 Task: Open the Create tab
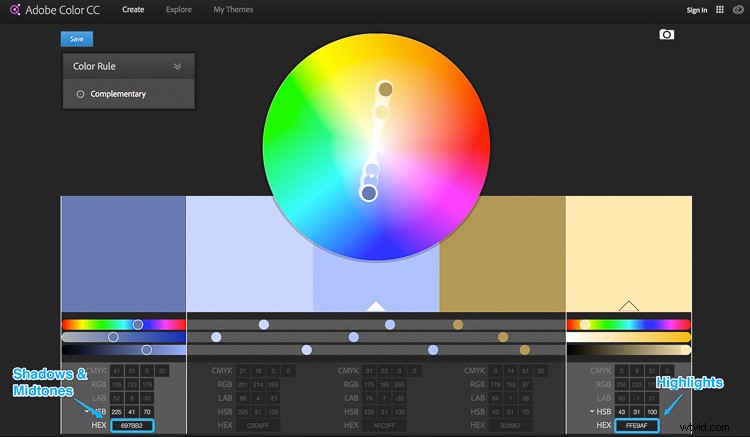point(132,10)
